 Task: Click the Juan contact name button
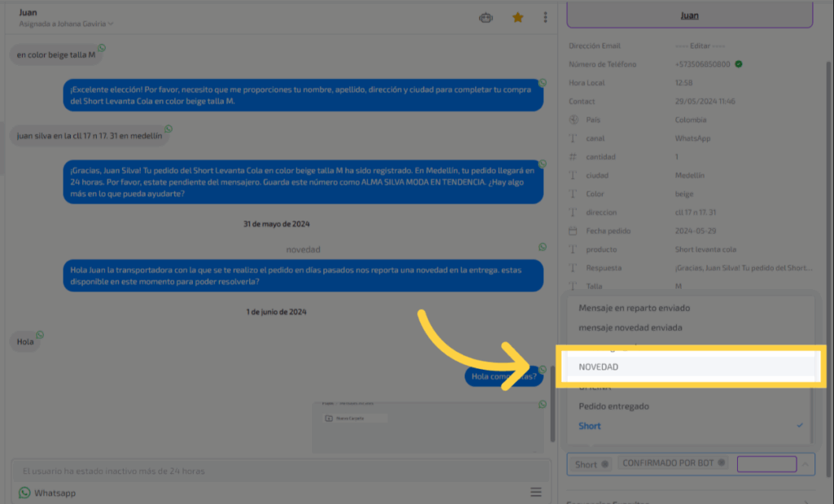pos(689,15)
